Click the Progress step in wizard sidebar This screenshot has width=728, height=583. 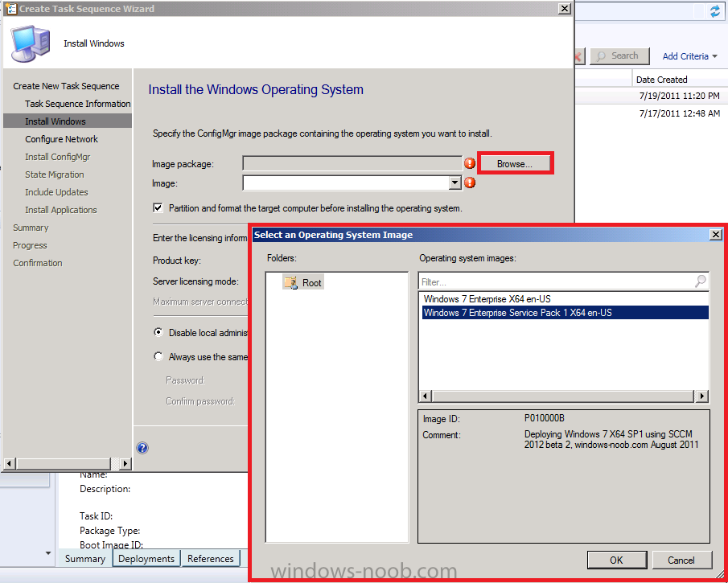pyautogui.click(x=30, y=245)
